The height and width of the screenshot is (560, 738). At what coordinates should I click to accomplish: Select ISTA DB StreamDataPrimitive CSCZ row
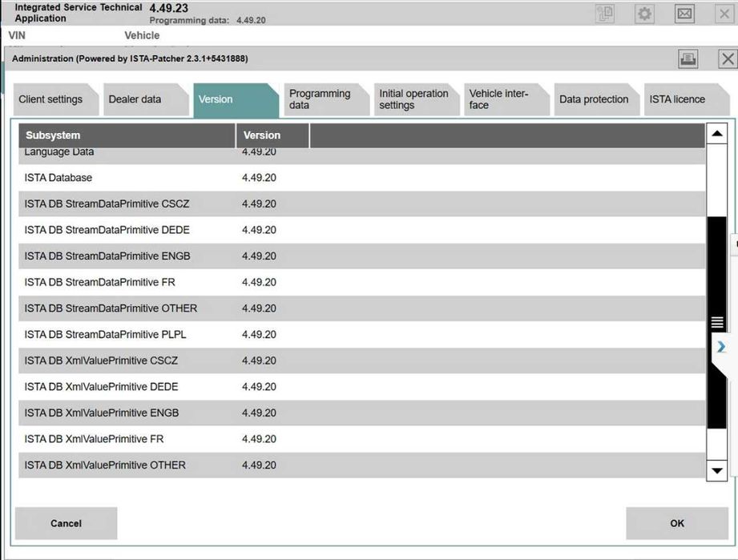pyautogui.click(x=362, y=203)
